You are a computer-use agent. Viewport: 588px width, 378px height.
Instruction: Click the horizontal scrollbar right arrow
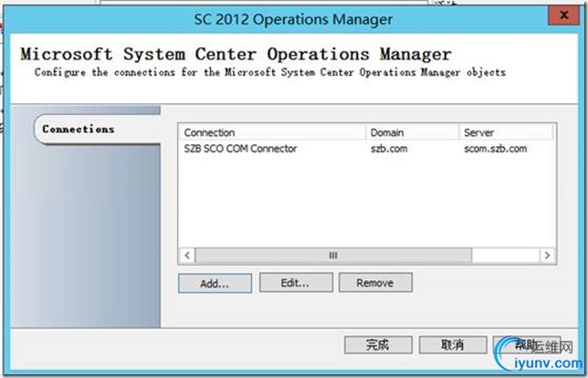pos(547,256)
